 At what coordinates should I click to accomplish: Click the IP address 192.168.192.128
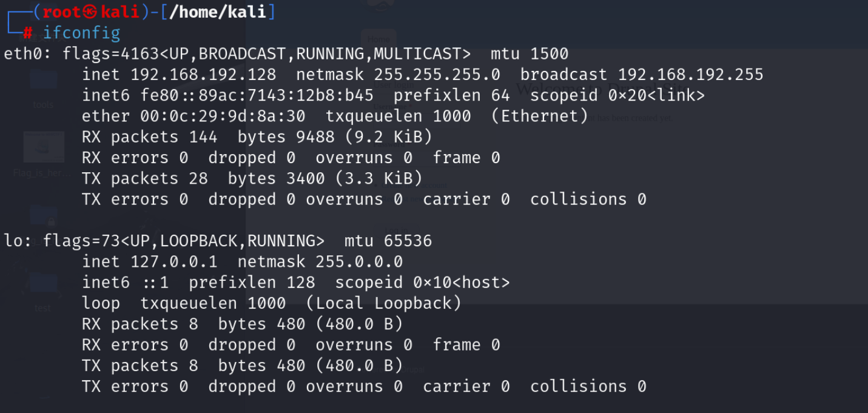point(203,75)
